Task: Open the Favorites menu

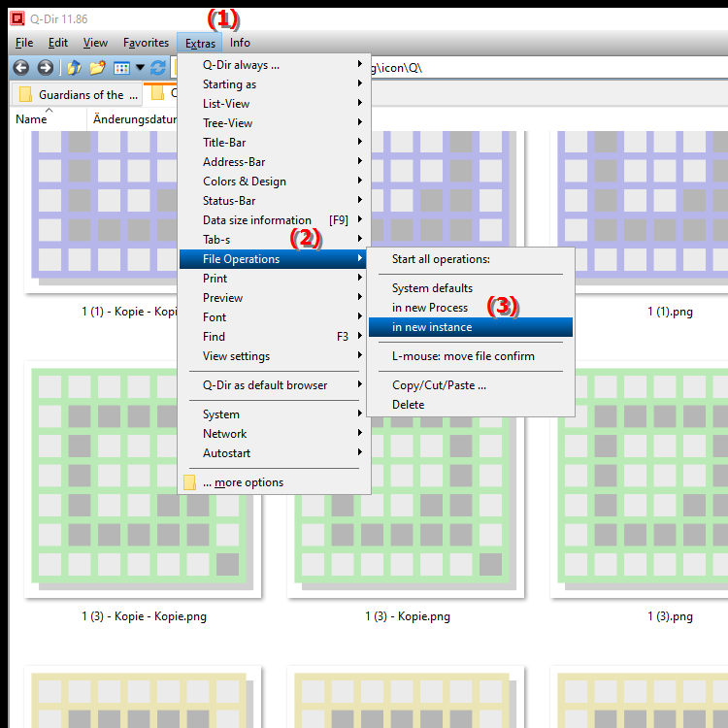Action: tap(146, 43)
